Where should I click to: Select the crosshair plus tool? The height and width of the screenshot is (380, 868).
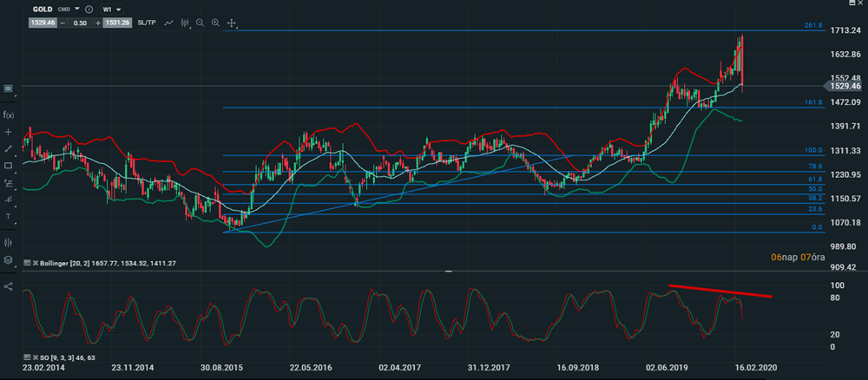click(8, 132)
